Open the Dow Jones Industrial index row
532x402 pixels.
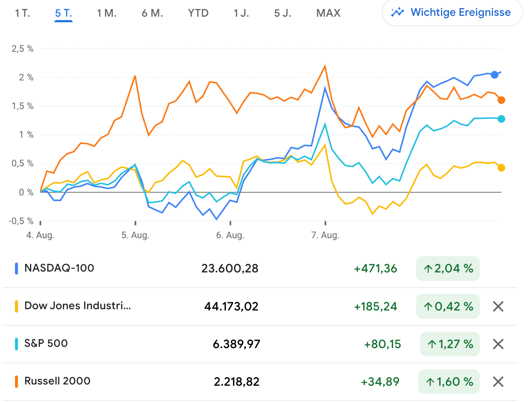click(x=260, y=306)
